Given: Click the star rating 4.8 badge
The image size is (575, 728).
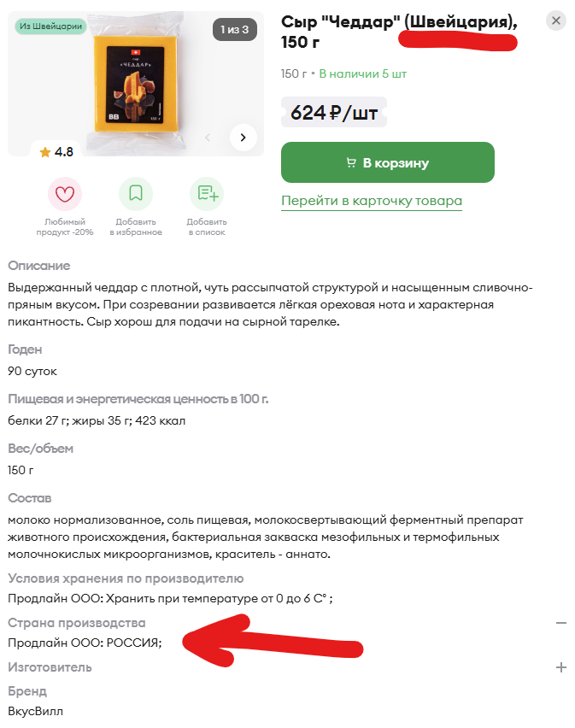Looking at the screenshot, I should (56, 152).
